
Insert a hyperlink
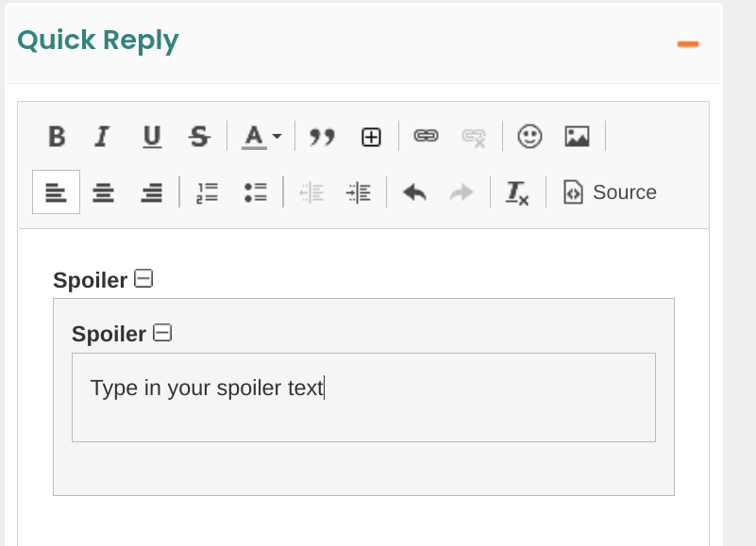point(427,137)
